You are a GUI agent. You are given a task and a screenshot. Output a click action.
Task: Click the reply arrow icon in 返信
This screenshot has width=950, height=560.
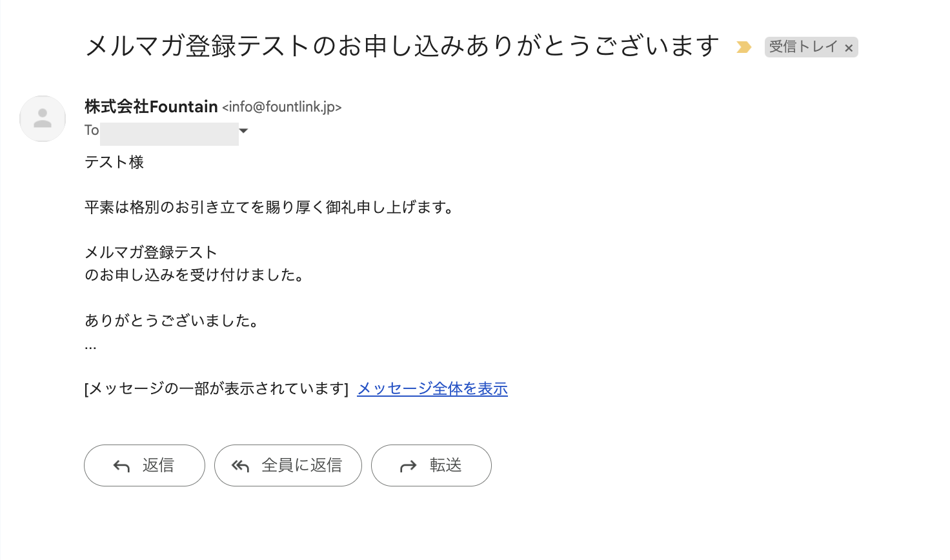click(x=121, y=466)
